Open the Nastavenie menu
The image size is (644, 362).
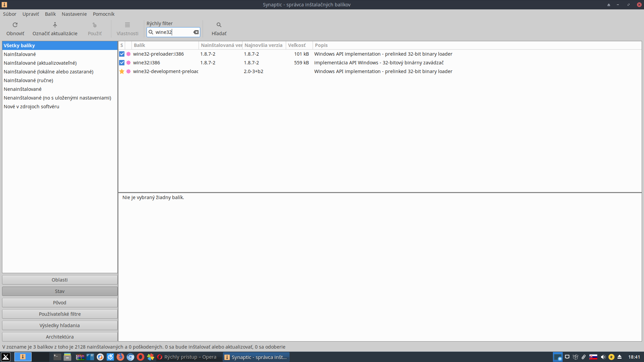coord(74,14)
